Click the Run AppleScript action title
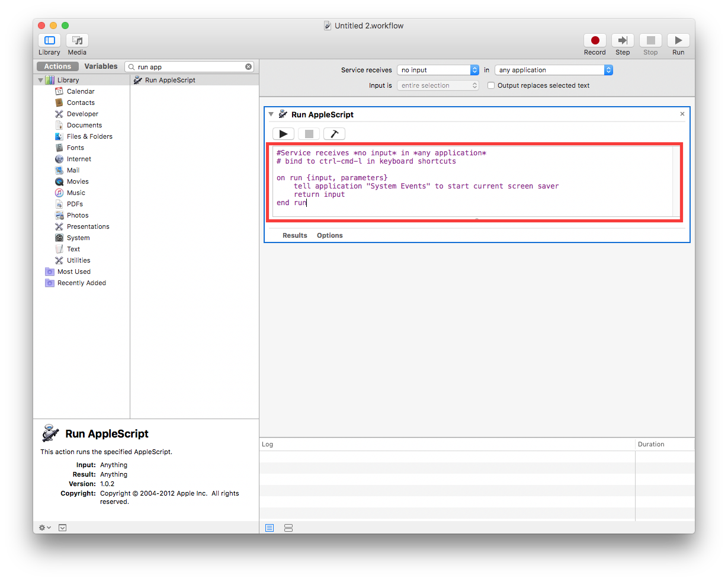This screenshot has width=728, height=581. click(x=322, y=114)
